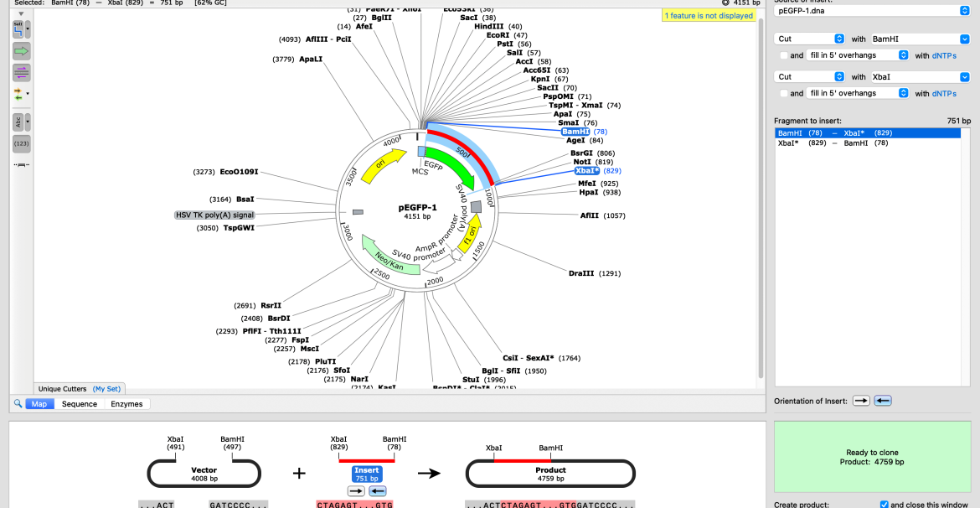Click the map's vertical scrollbar

click(761, 200)
